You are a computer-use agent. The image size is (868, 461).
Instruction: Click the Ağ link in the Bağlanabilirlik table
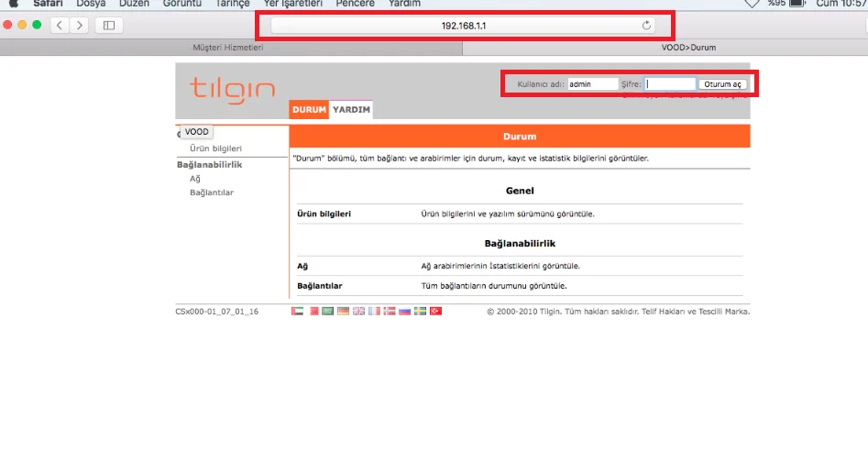(302, 266)
